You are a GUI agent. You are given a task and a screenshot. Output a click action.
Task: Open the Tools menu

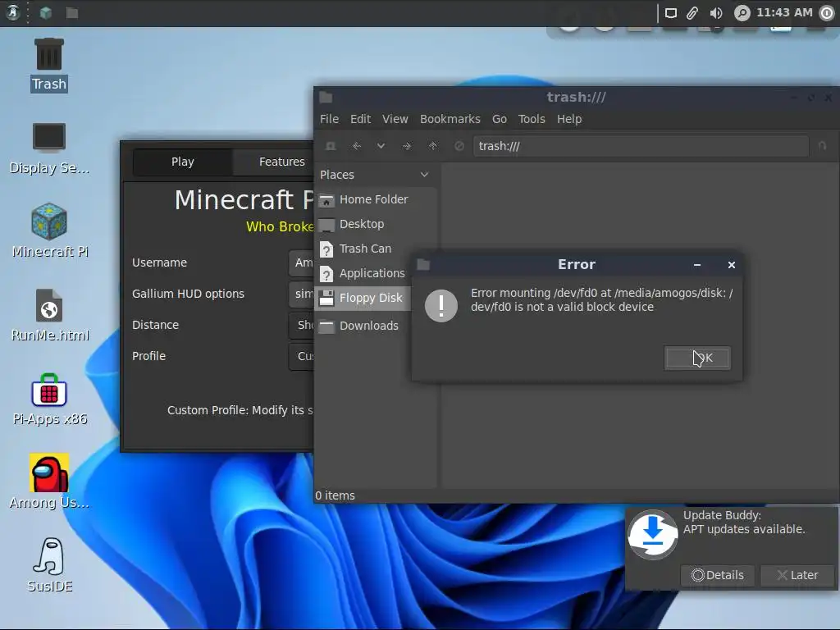point(532,119)
